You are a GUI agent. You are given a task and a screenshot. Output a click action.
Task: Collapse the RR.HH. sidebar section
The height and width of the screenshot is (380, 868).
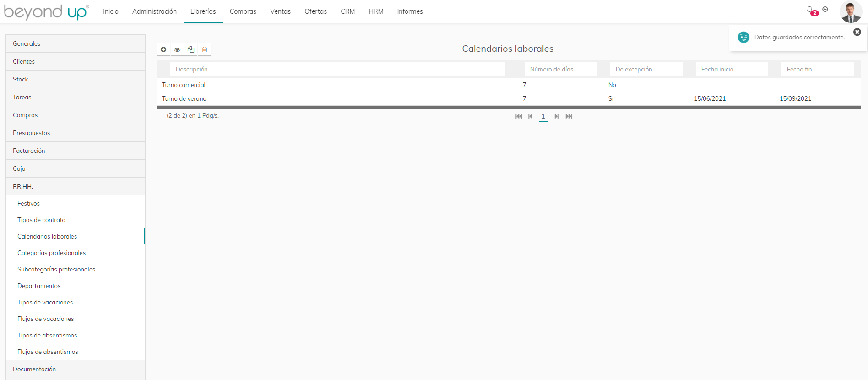[x=76, y=186]
